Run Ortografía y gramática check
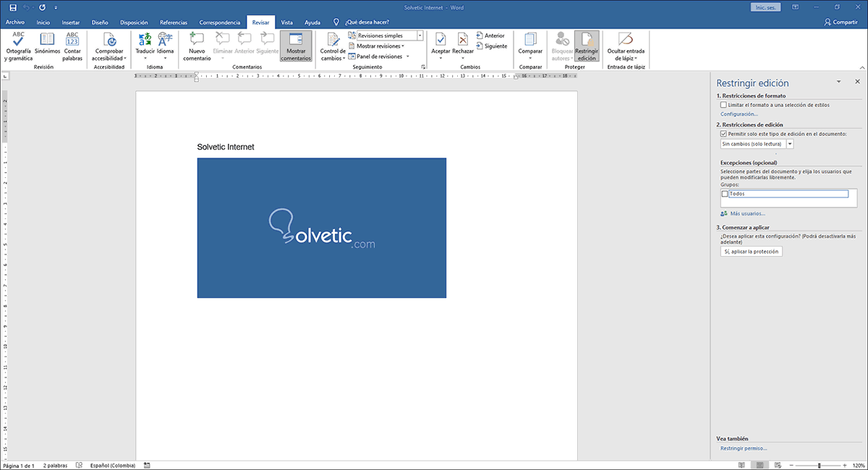Screen dimensions: 868x470 tap(19, 47)
